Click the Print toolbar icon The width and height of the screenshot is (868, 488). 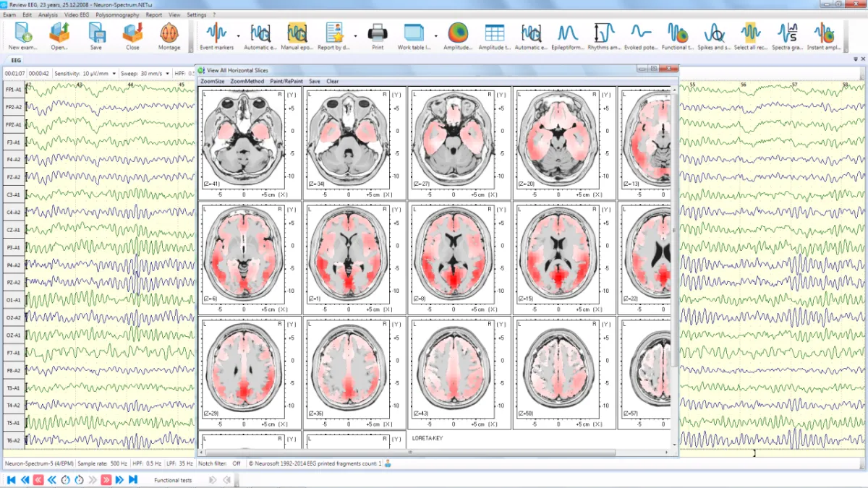click(x=378, y=33)
